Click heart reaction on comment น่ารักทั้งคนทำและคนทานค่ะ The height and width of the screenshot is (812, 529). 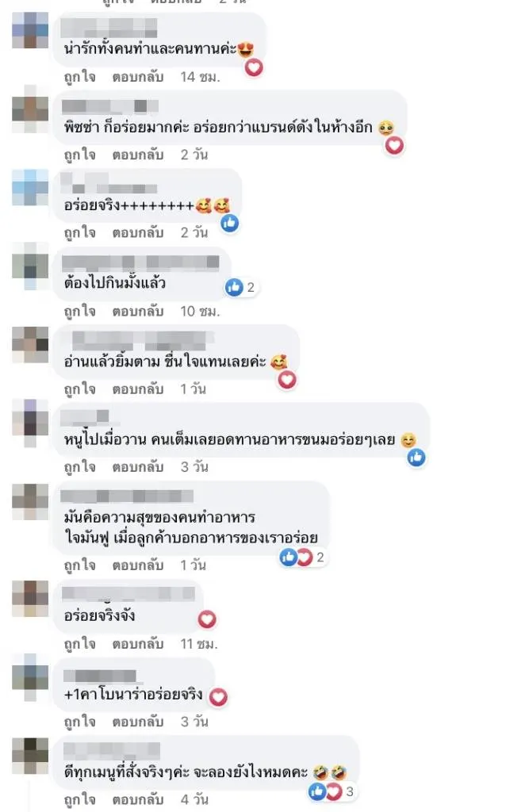[254, 68]
